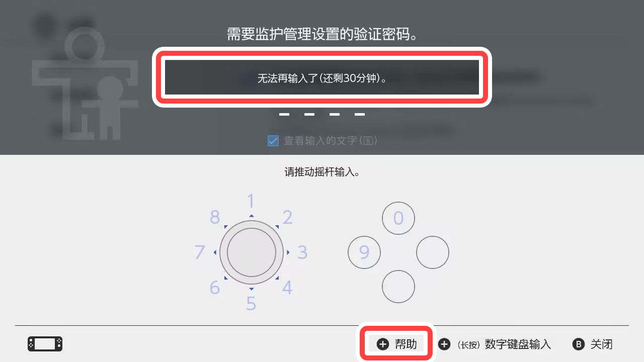This screenshot has height=362, width=644.
Task: Click digit 7 left of the stick
Action: pos(200,252)
